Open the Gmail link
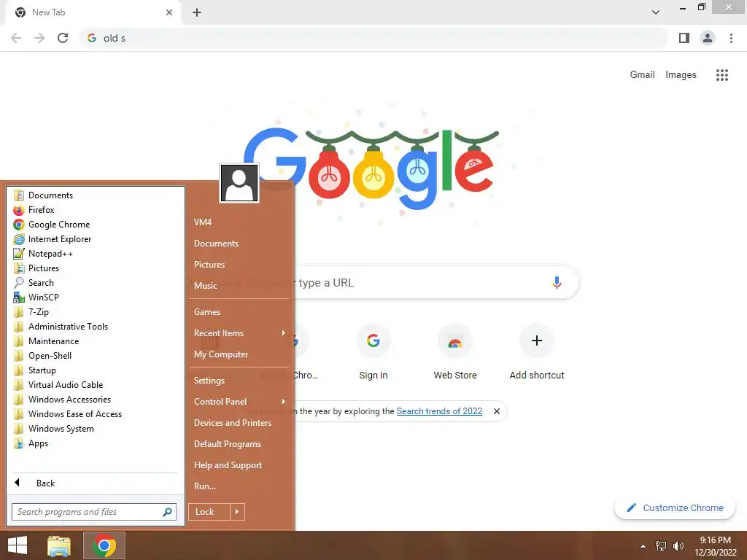Viewport: 747px width, 560px height. click(x=642, y=75)
